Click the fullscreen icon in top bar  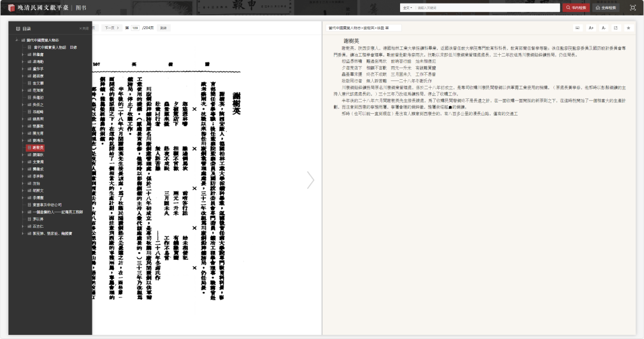632,8
